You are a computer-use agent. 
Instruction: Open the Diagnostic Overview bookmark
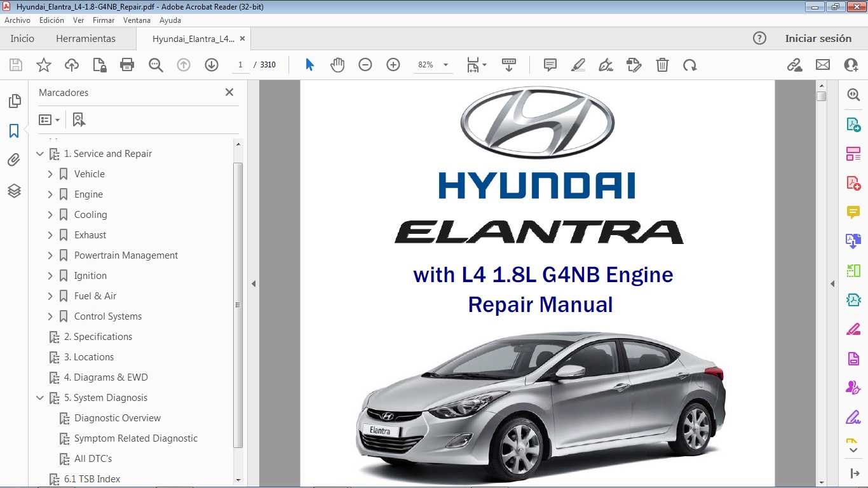[x=117, y=418]
